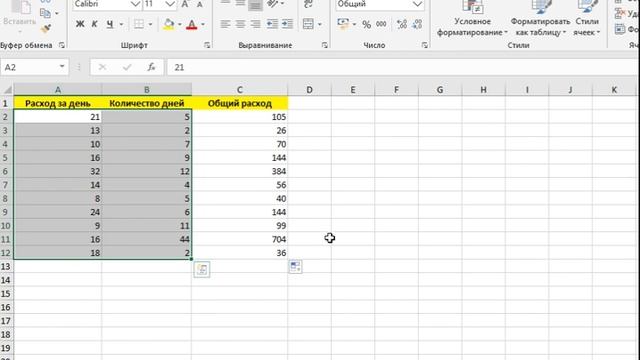
Task: Open Форматировать как таблицу menu
Action: (x=540, y=19)
